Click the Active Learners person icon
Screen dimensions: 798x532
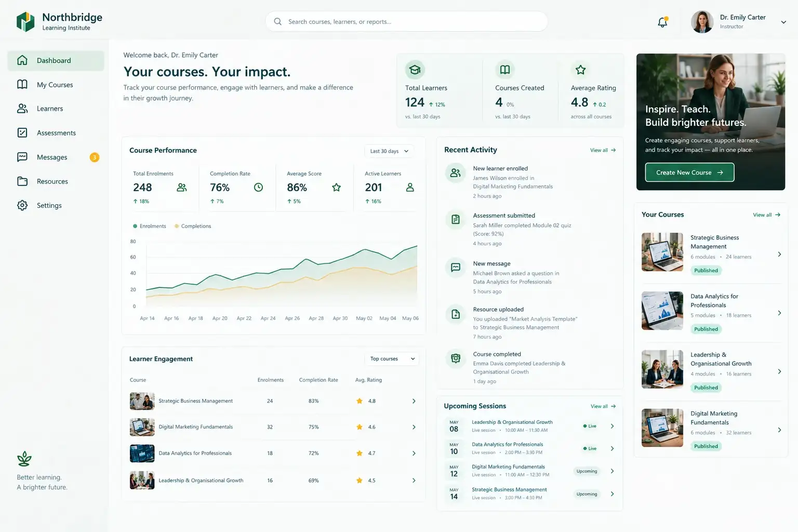tap(410, 188)
